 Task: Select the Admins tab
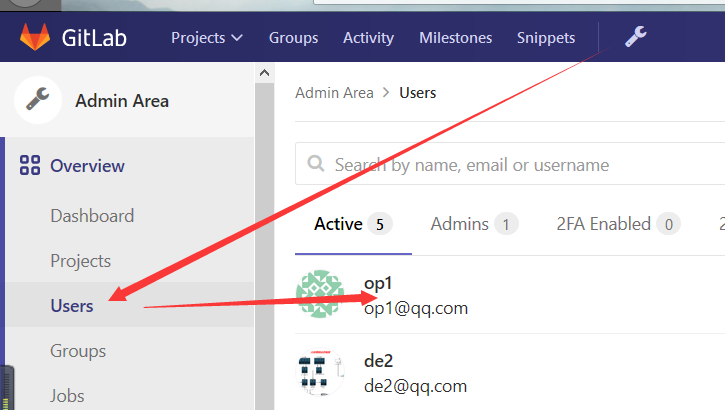tap(474, 224)
